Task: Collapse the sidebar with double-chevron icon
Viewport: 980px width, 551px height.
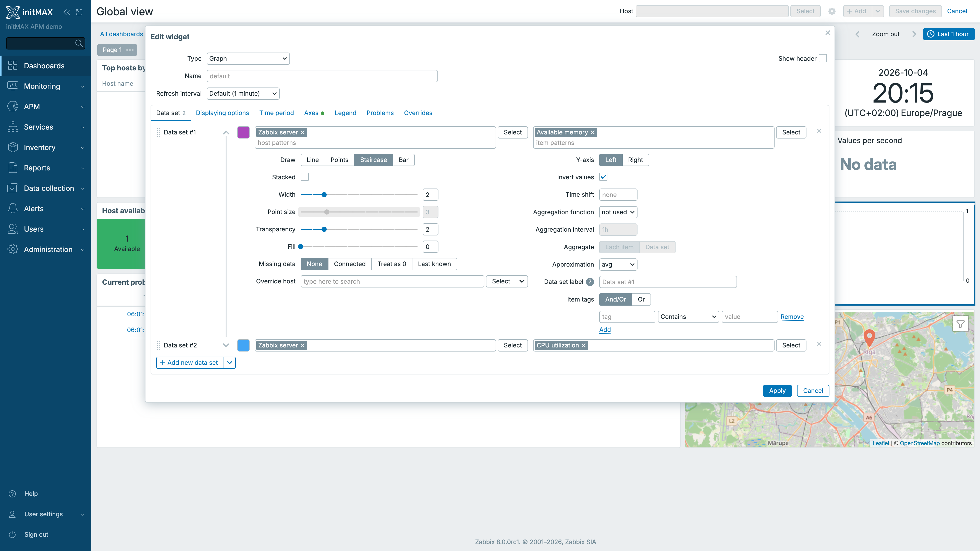Action: coord(67,12)
